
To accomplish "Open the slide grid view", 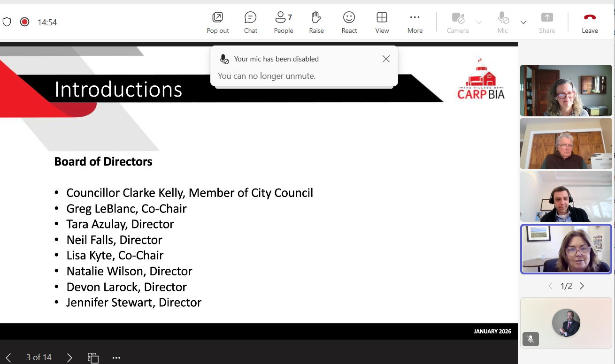I will [93, 357].
